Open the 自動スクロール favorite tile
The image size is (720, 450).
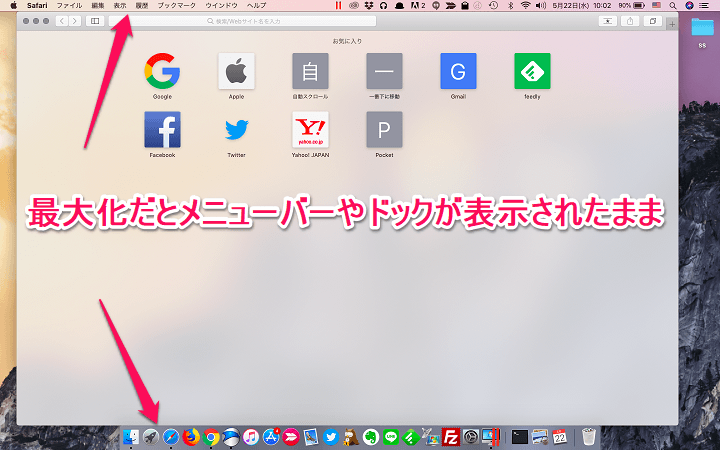tap(310, 71)
